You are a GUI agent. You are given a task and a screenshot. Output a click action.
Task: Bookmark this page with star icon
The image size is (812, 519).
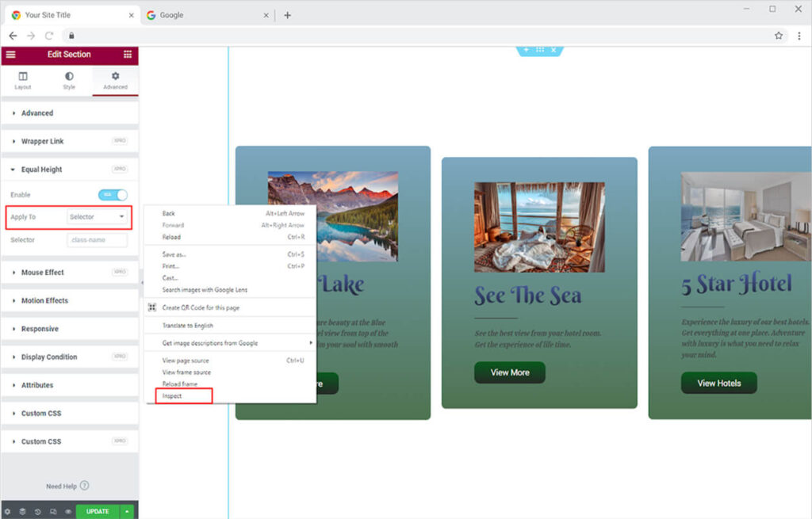pos(779,36)
